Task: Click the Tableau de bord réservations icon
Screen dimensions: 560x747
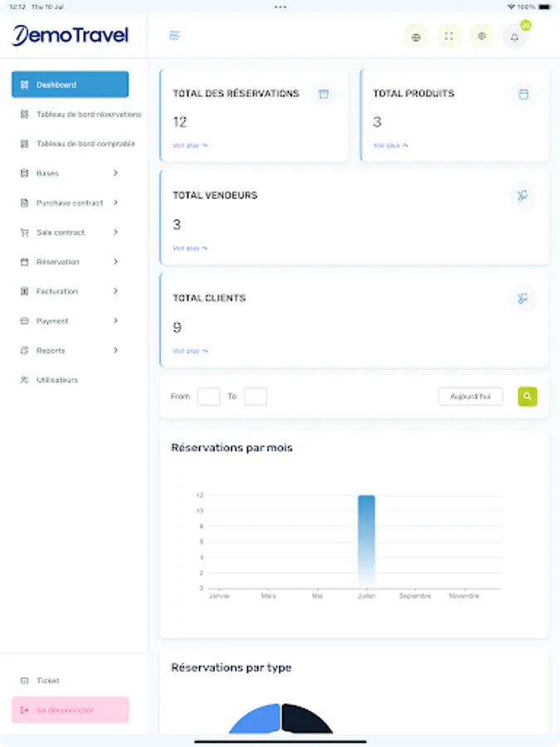Action: pos(24,115)
